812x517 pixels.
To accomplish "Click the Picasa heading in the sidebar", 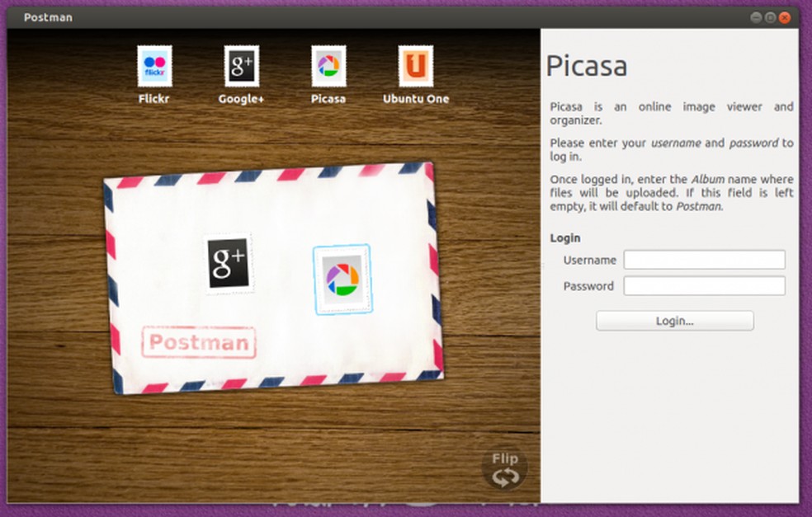I will (588, 67).
